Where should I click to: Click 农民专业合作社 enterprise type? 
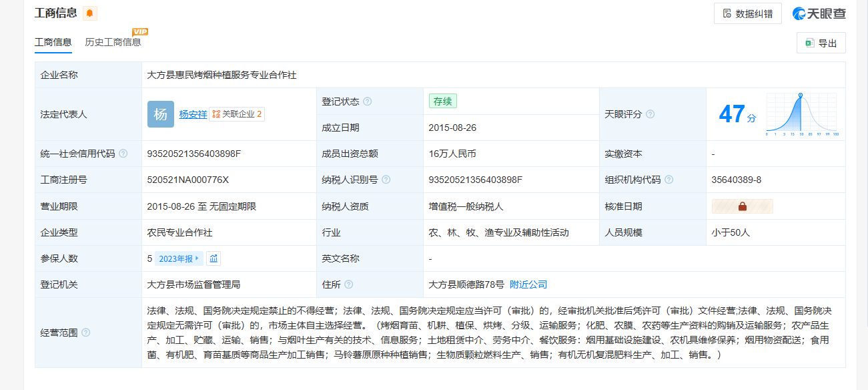pyautogui.click(x=179, y=232)
